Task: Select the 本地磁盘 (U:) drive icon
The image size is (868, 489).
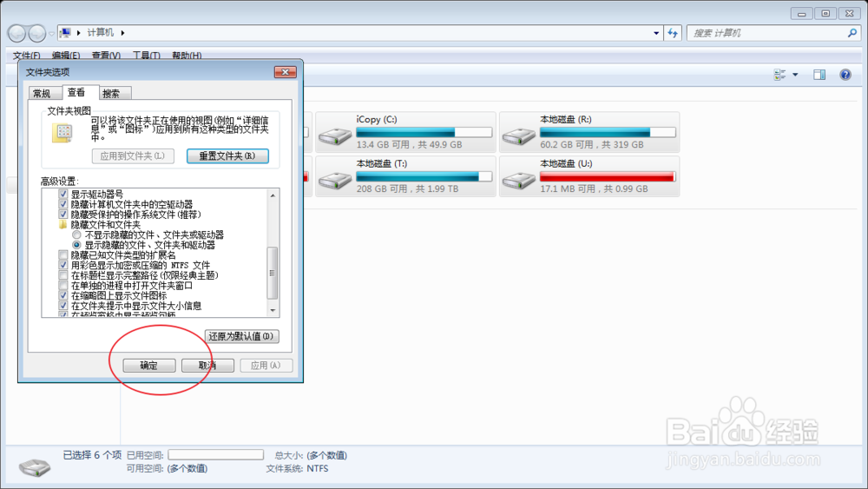Action: [519, 180]
